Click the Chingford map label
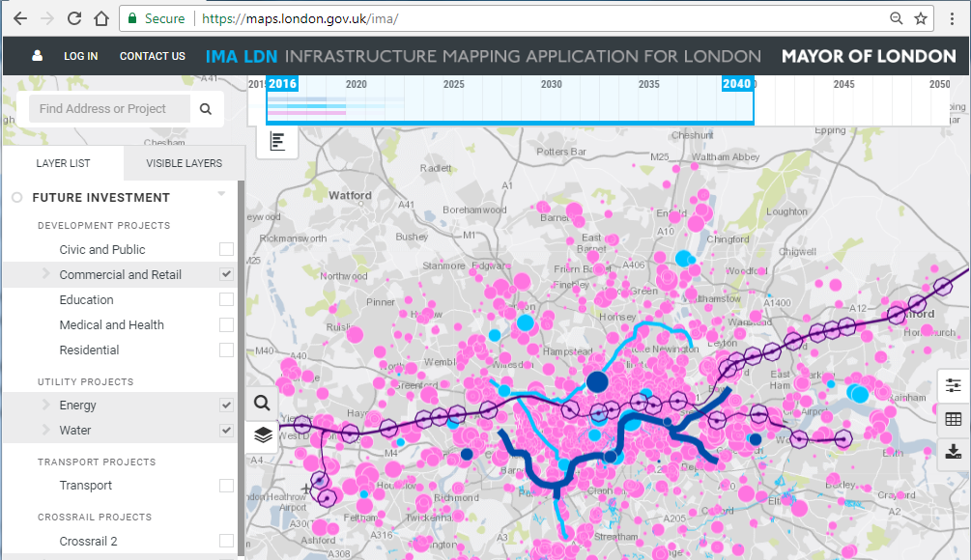Screen dimensions: 971x560 728,239
